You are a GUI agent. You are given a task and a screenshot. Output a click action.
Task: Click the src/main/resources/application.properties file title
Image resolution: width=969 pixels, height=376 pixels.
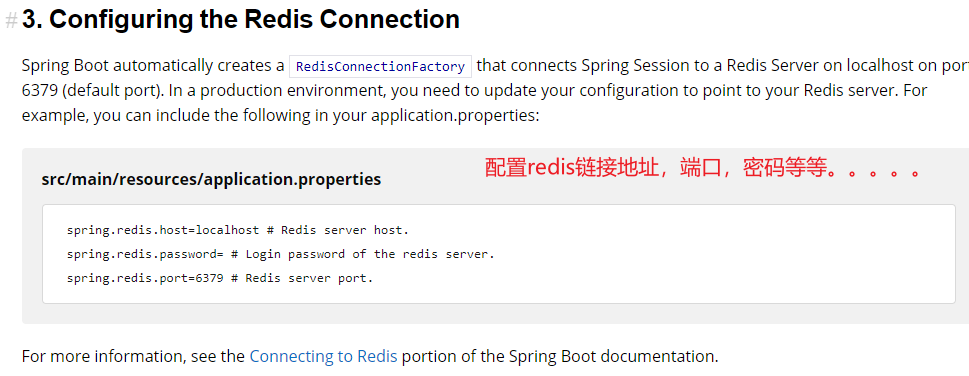pyautogui.click(x=211, y=179)
